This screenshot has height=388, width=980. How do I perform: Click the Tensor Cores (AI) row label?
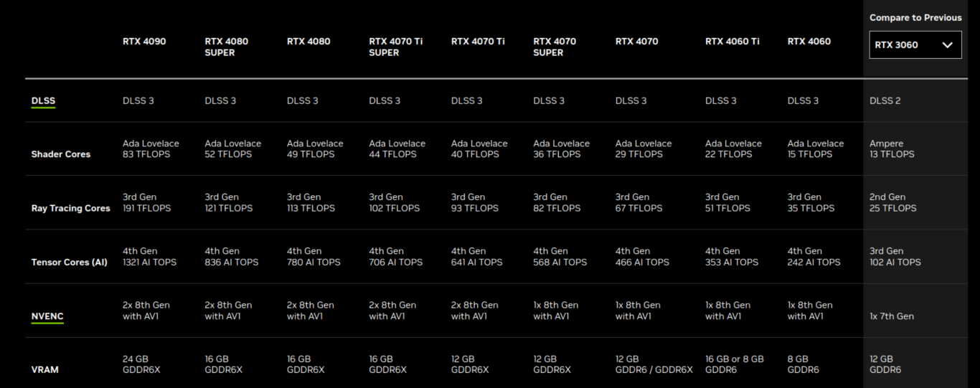click(70, 262)
